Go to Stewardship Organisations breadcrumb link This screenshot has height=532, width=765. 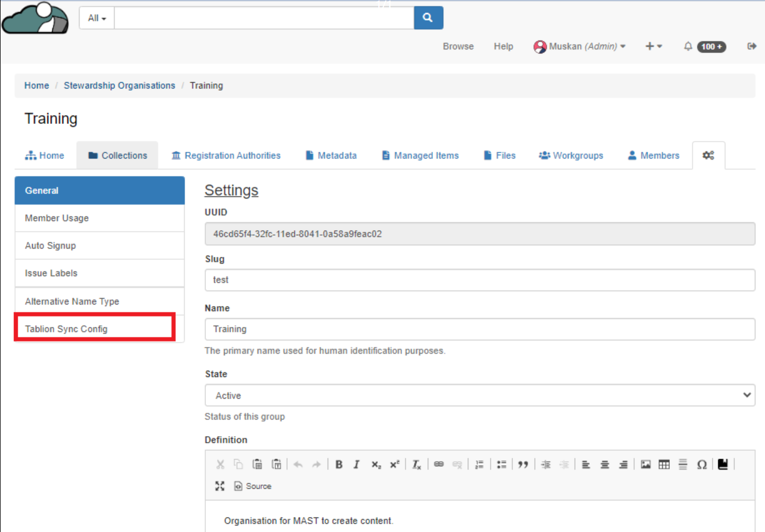pos(119,86)
